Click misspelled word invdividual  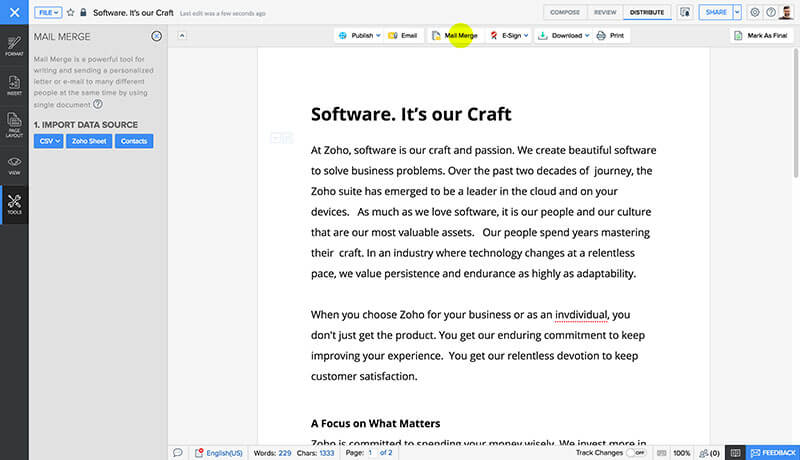(581, 315)
